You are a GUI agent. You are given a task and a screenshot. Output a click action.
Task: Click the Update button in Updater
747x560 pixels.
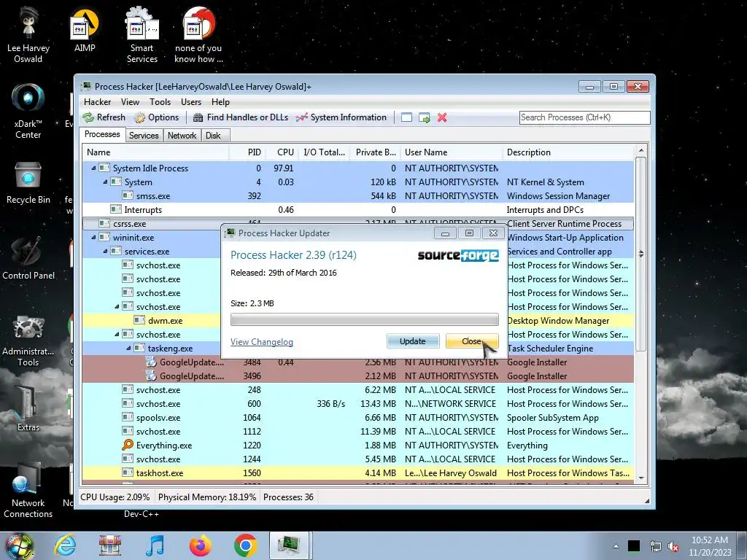413,341
